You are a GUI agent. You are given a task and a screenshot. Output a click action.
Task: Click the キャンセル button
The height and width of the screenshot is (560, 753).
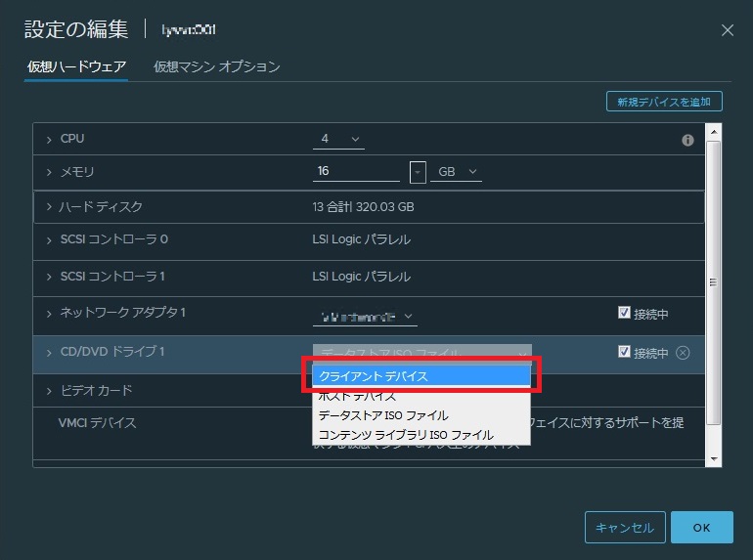(625, 528)
